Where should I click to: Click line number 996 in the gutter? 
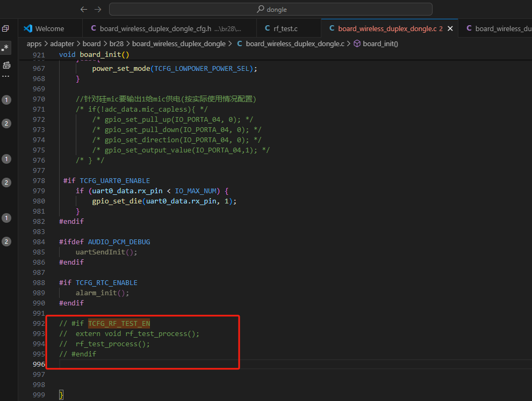click(x=39, y=364)
